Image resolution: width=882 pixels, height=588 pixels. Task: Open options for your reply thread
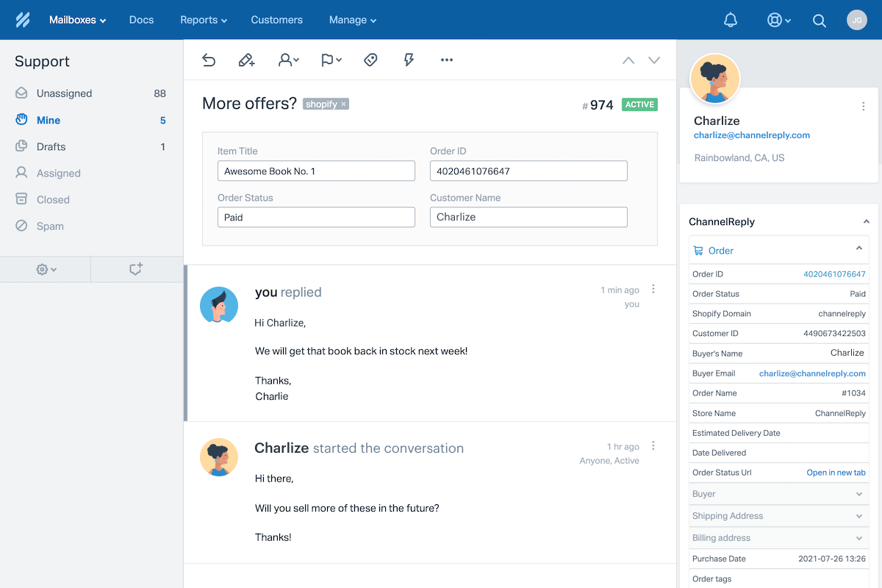point(653,289)
